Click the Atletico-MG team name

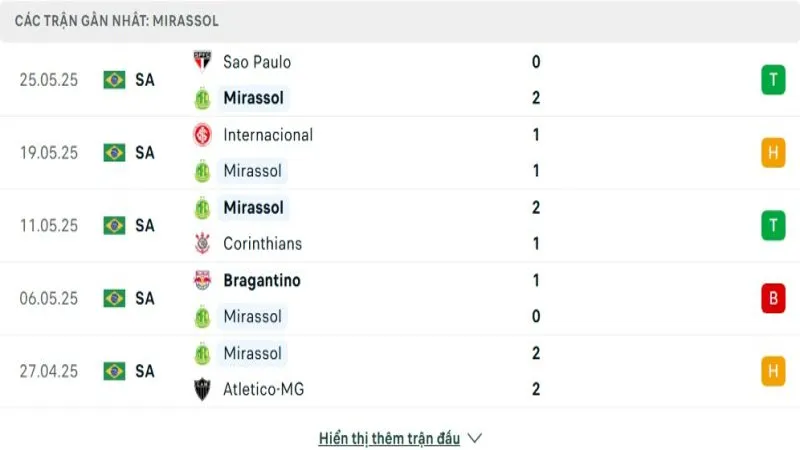(264, 389)
